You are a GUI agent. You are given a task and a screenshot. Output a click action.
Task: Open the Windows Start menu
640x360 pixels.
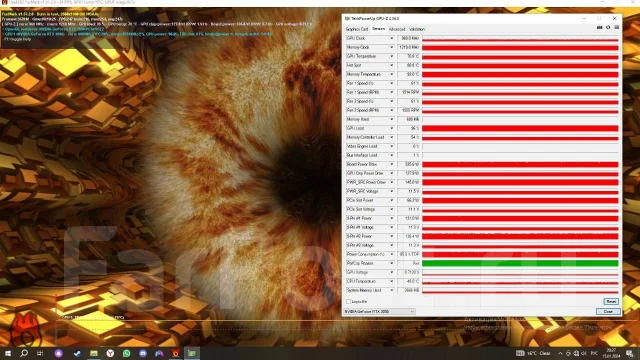[8, 353]
